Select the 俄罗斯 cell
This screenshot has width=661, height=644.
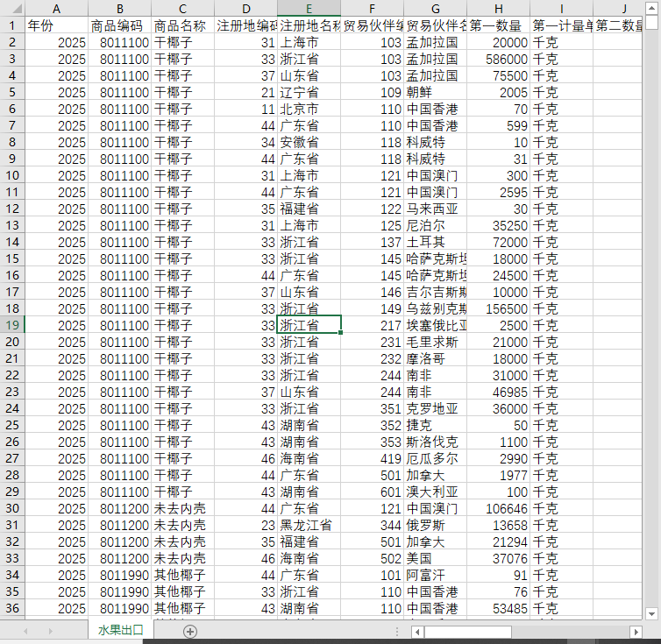point(435,525)
